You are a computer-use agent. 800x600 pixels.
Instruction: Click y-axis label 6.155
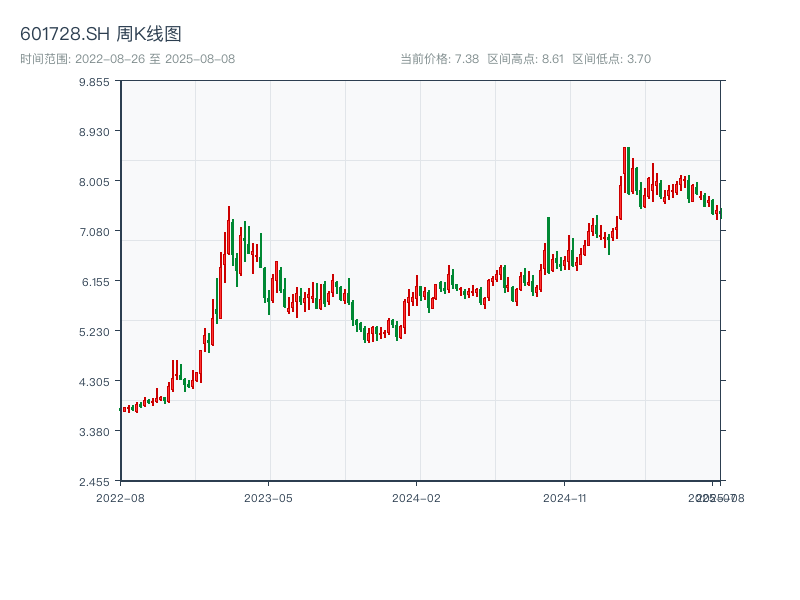point(95,282)
